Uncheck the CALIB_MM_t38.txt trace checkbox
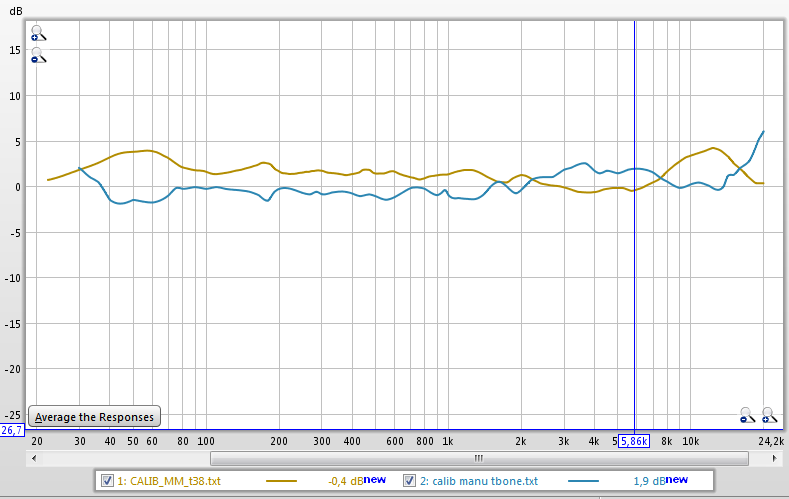 pyautogui.click(x=108, y=481)
